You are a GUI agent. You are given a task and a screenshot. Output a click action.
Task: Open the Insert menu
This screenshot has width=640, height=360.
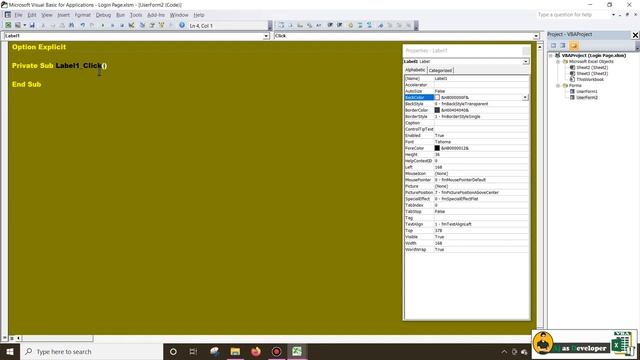point(63,15)
